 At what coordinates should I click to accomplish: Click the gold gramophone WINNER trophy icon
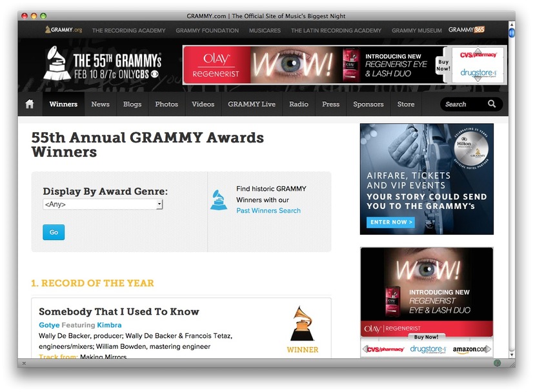pos(302,324)
